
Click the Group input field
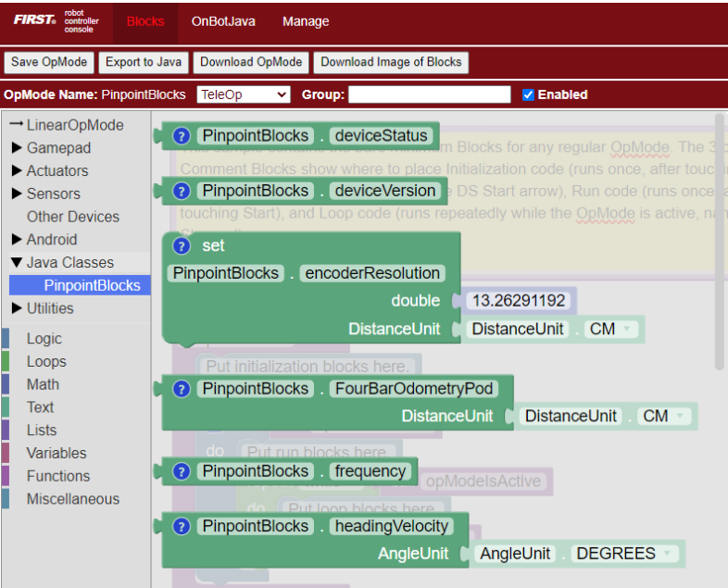click(x=429, y=94)
